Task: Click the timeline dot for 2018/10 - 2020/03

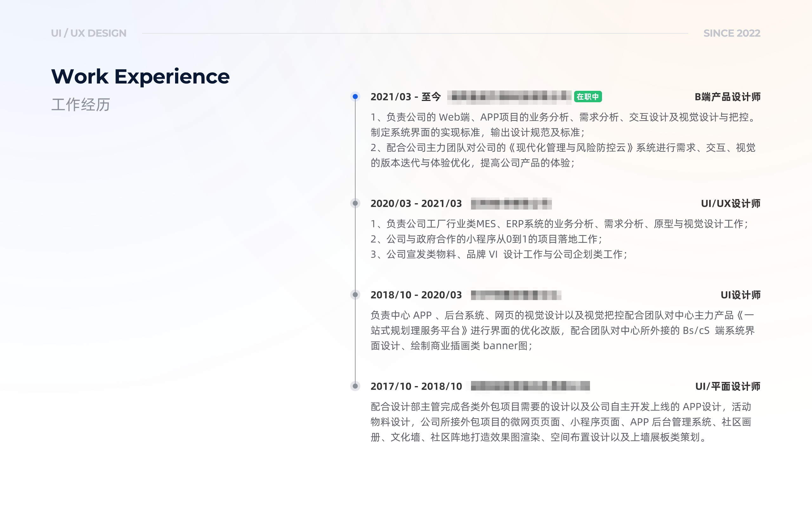Action: point(355,295)
